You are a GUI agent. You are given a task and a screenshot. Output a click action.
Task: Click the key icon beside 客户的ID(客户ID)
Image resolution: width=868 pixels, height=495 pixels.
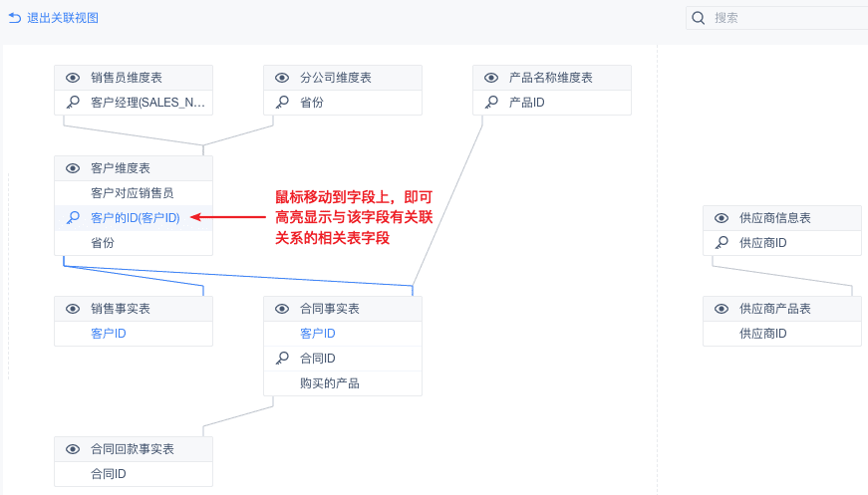73,217
